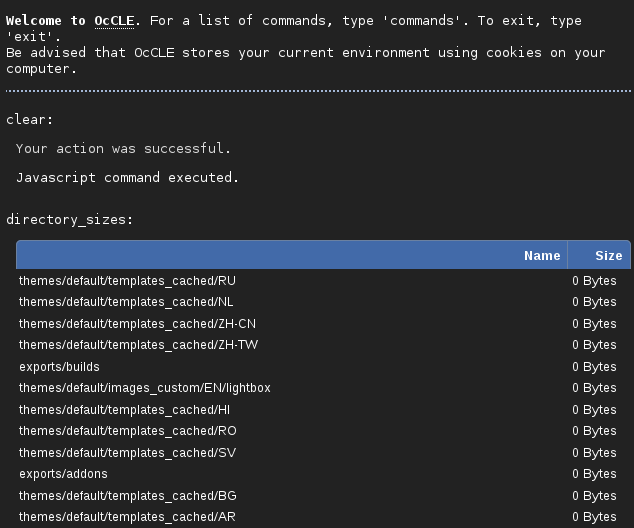Click the templates_cached/RO directory row

[x=127, y=431]
